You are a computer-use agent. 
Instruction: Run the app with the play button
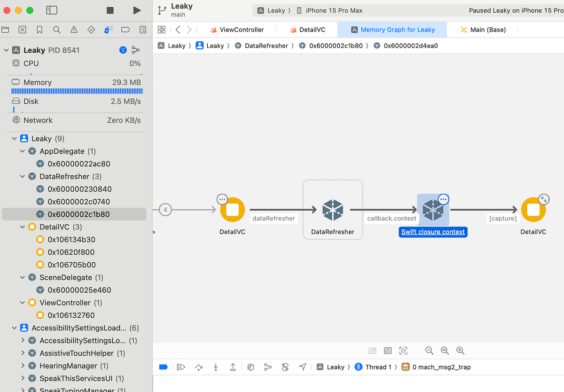136,9
